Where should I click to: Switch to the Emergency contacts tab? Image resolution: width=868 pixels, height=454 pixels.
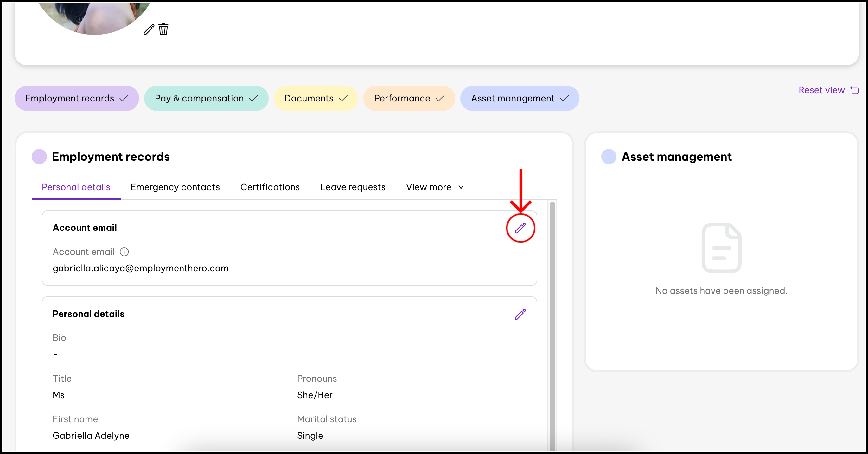click(x=175, y=187)
